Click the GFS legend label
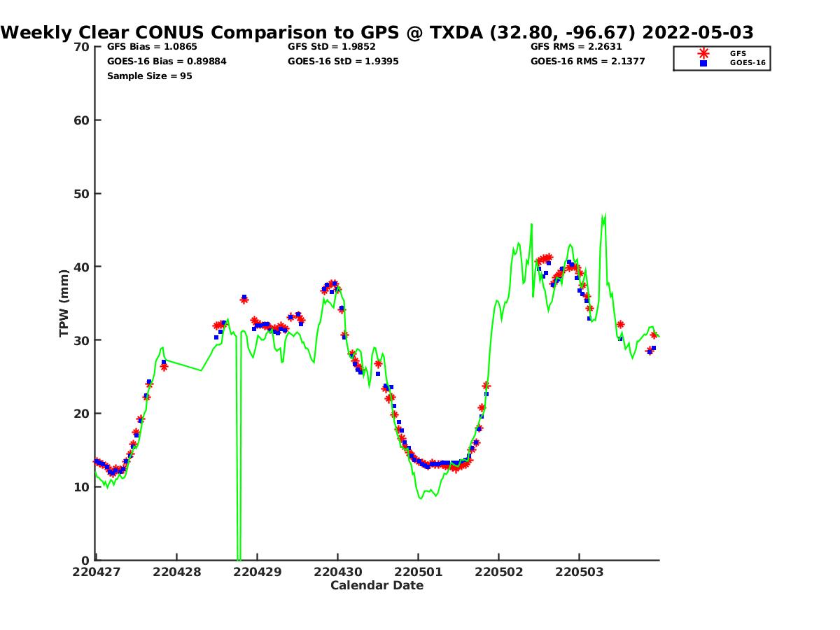This screenshot has height=630, width=840. click(x=738, y=53)
